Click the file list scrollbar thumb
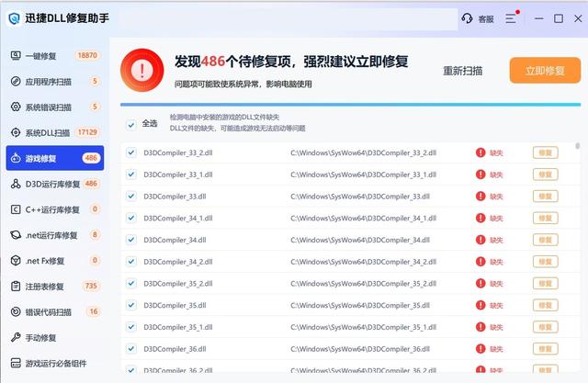Viewport: 588px width, 383px height. [578, 145]
